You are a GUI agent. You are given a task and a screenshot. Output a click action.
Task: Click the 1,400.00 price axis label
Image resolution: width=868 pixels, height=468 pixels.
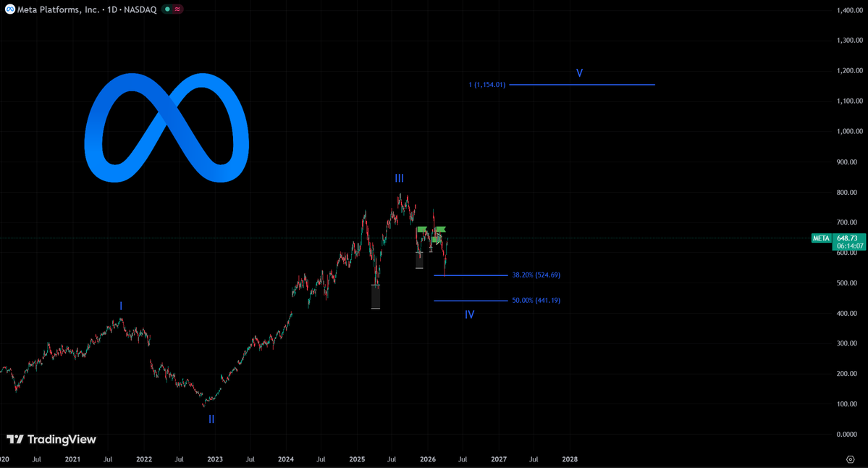pyautogui.click(x=850, y=11)
